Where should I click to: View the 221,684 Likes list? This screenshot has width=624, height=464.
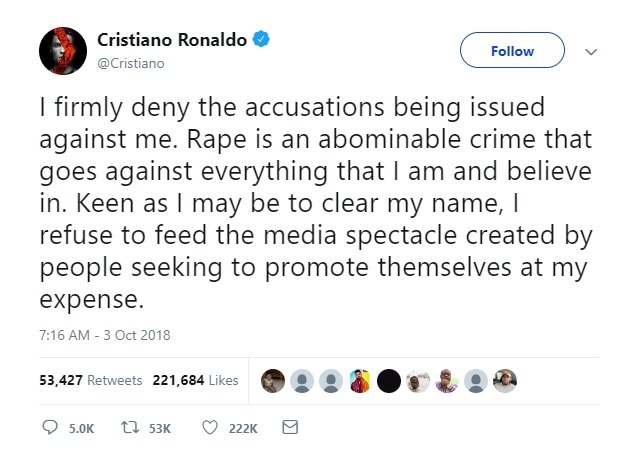(x=195, y=380)
